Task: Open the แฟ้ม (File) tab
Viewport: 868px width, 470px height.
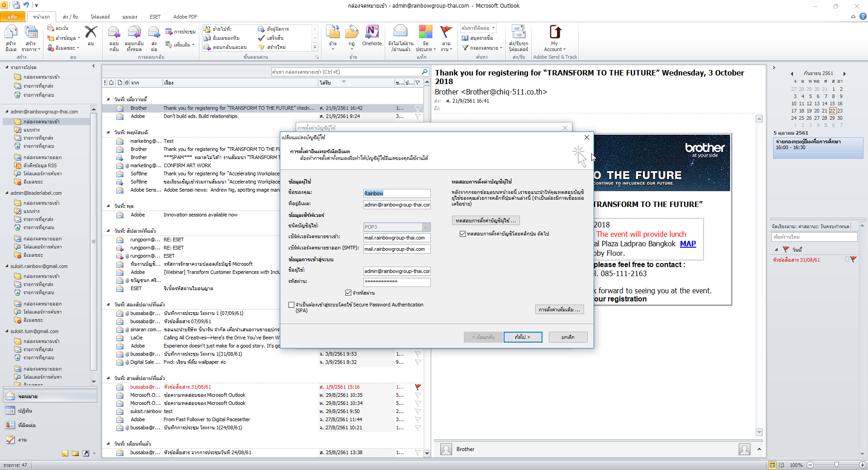Action: [13, 17]
